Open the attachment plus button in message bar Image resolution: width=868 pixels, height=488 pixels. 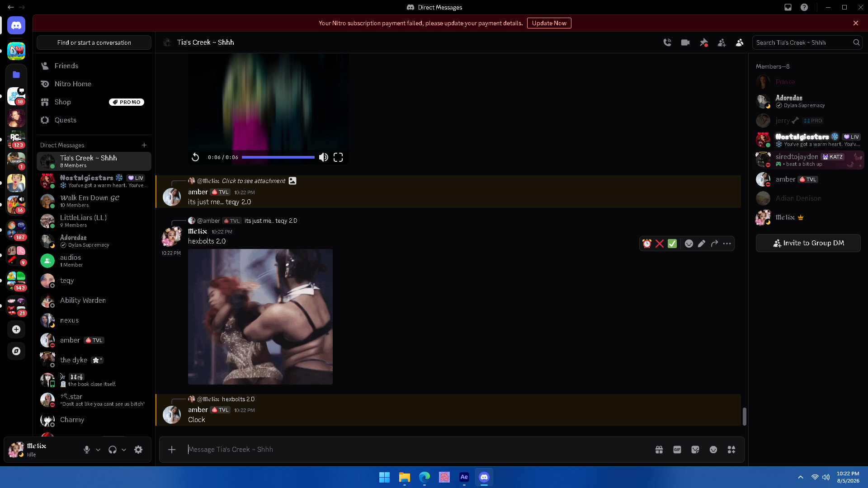[172, 450]
